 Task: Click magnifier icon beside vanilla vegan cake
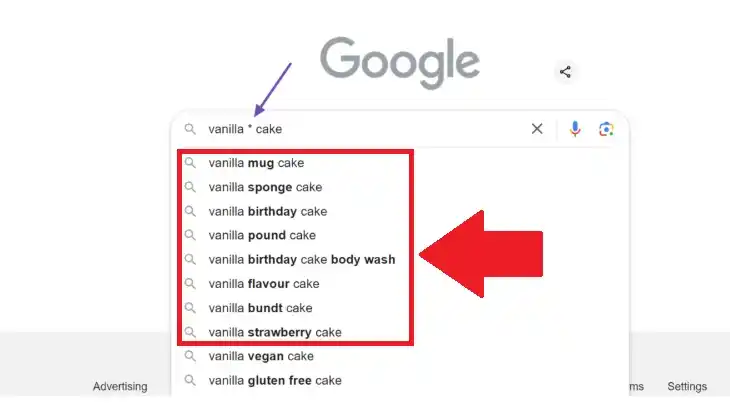190,356
